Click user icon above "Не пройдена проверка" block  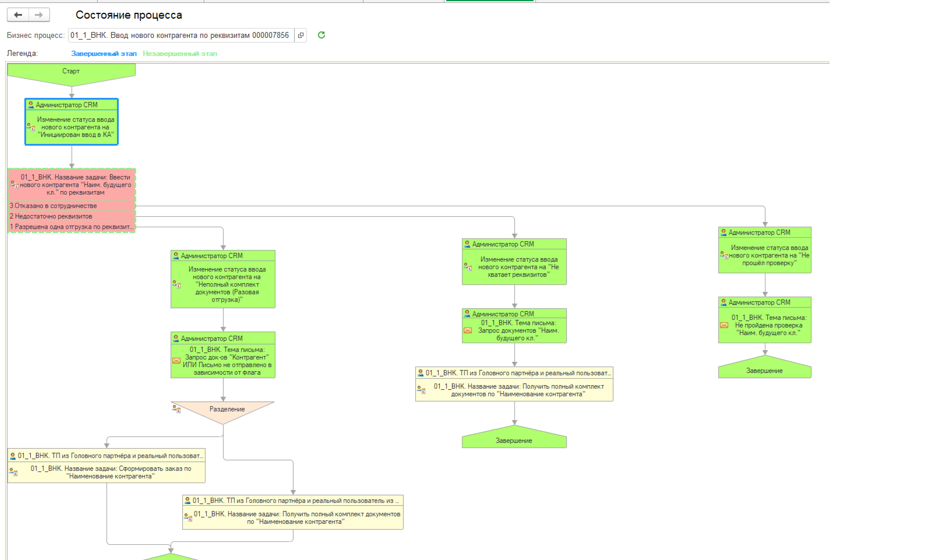coord(724,302)
